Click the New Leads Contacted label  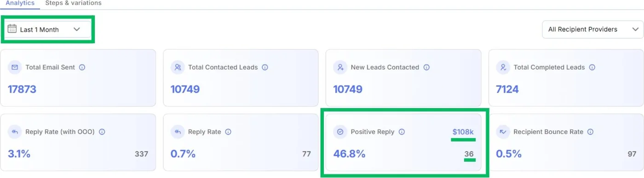(385, 67)
